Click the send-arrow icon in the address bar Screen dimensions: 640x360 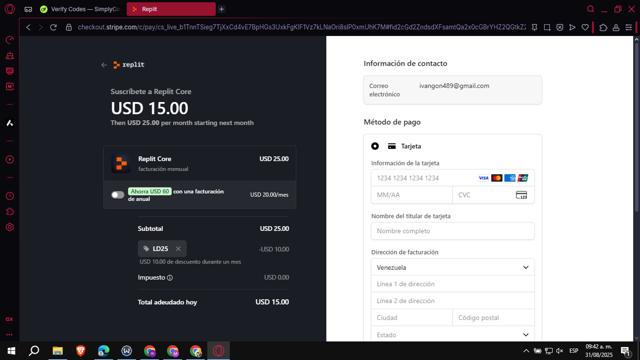click(x=572, y=27)
